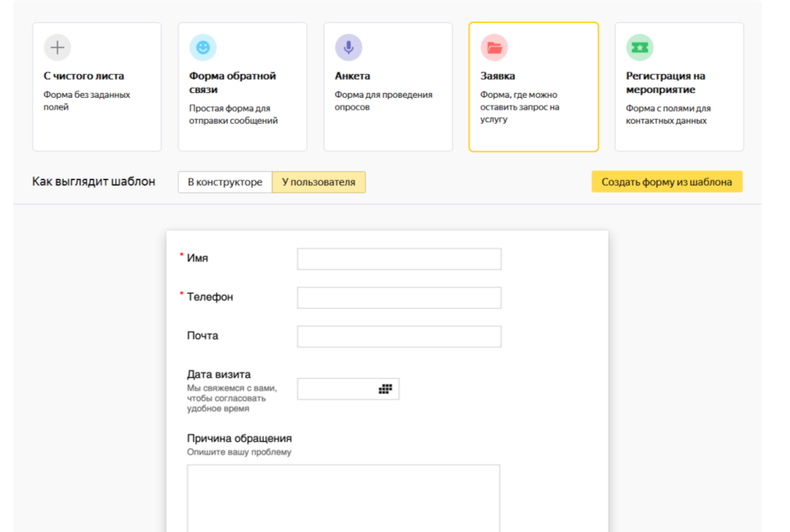Screen dimensions: 790x532
Task: Focus the 'Телефон' input field
Action: [x=399, y=298]
